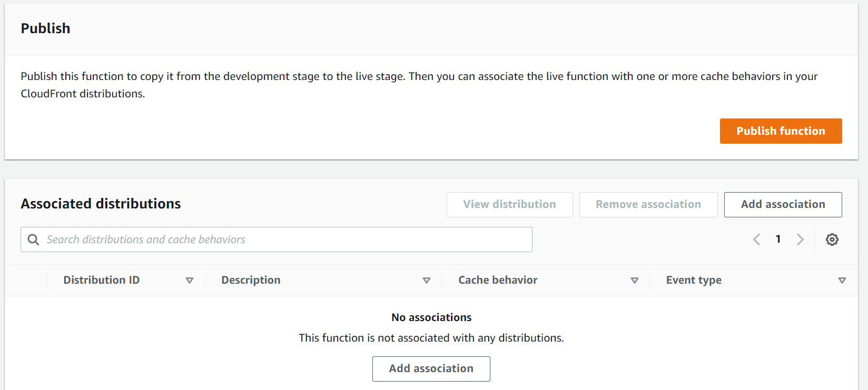This screenshot has height=390, width=868.
Task: Toggle the Description column sort arrow
Action: pyautogui.click(x=427, y=281)
